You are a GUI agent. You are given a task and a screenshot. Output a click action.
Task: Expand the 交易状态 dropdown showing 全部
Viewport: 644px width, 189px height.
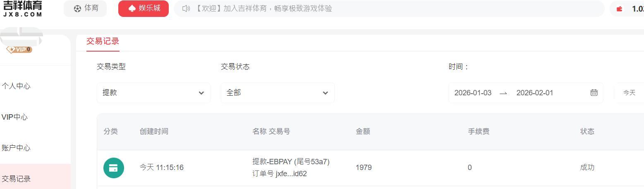(x=278, y=93)
